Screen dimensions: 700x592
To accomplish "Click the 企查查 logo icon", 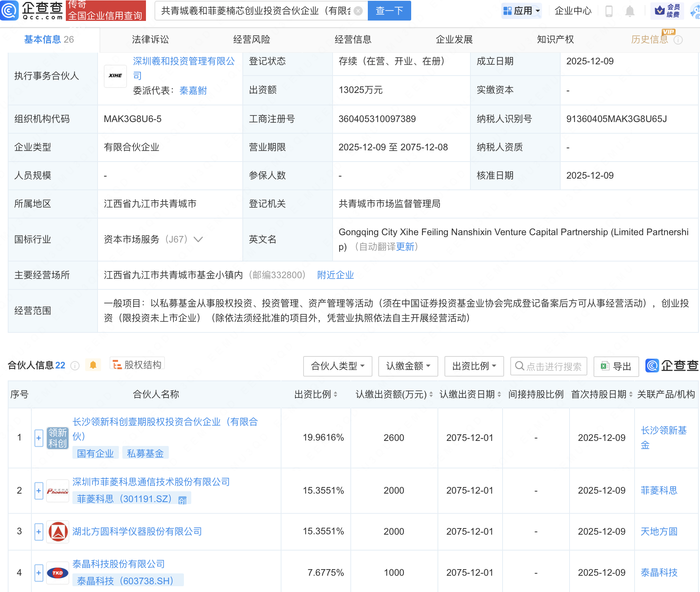I will 10,10.
